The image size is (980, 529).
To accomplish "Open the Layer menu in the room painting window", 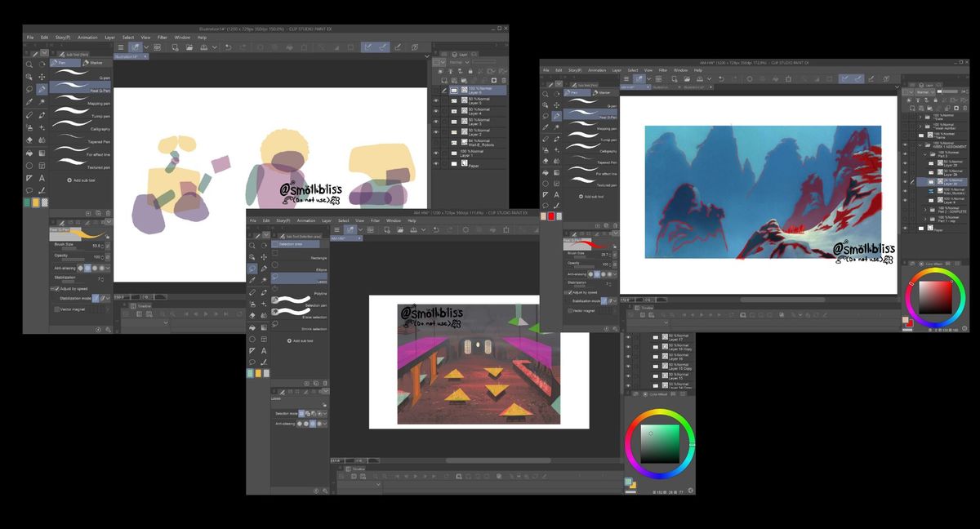I will click(x=326, y=220).
